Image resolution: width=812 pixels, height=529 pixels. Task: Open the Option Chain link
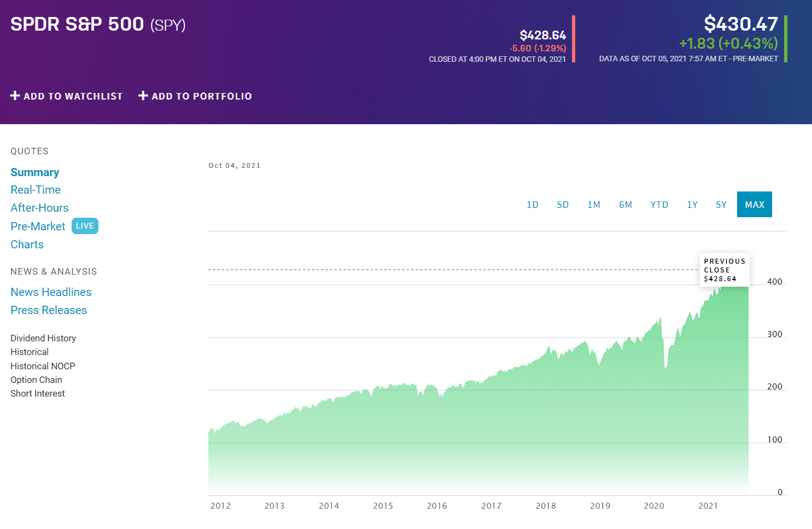tap(36, 380)
